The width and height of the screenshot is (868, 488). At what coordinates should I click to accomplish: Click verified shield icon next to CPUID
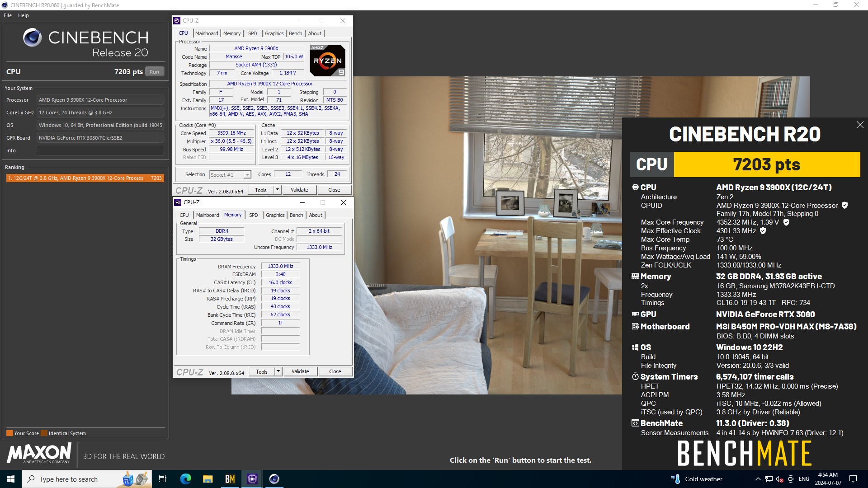[x=844, y=206]
